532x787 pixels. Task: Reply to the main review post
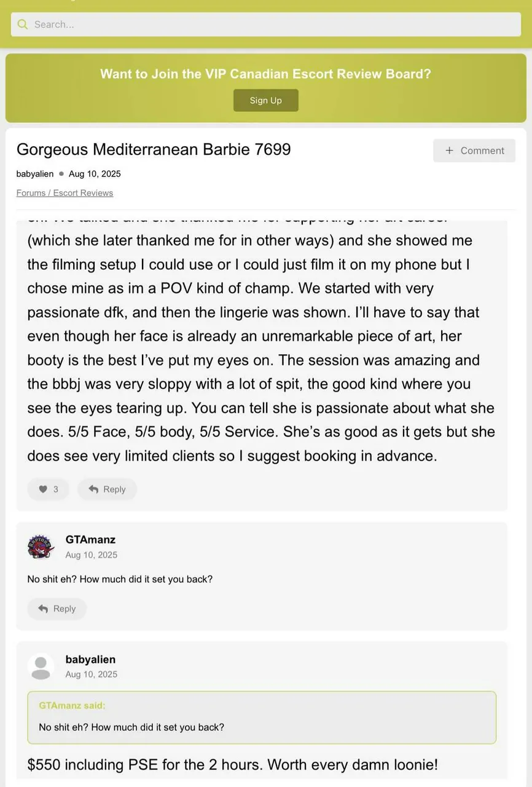pyautogui.click(x=107, y=489)
